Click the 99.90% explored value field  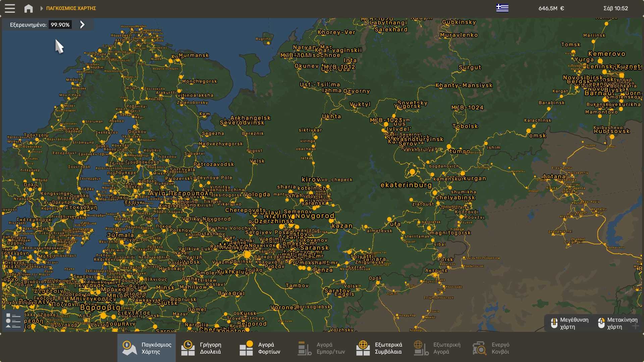click(x=60, y=25)
